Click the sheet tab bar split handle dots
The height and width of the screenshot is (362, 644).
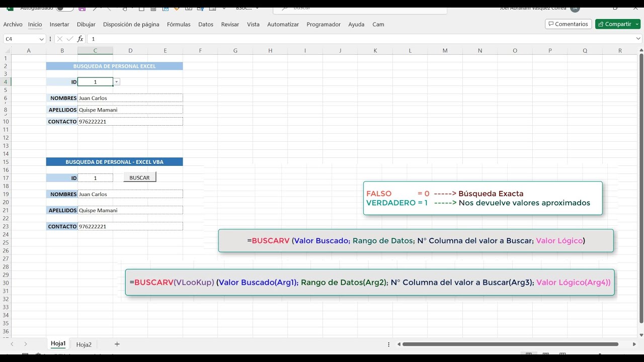388,344
